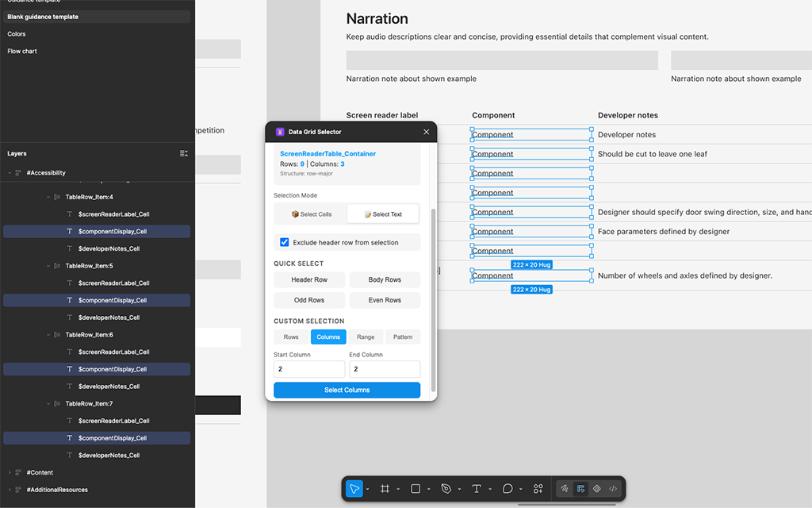Switch to the Pattern custom selection tab
This screenshot has width=812, height=508.
[403, 337]
